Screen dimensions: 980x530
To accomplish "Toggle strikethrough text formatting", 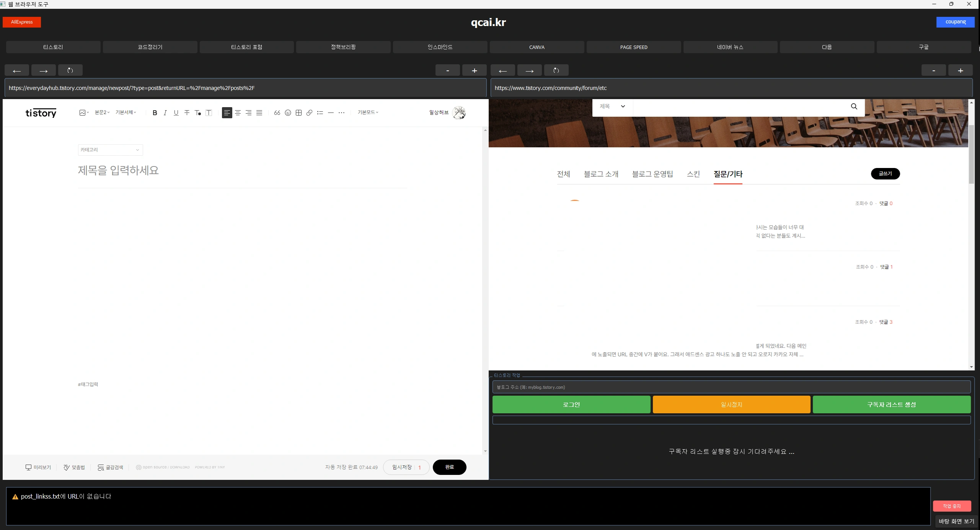I will 187,113.
